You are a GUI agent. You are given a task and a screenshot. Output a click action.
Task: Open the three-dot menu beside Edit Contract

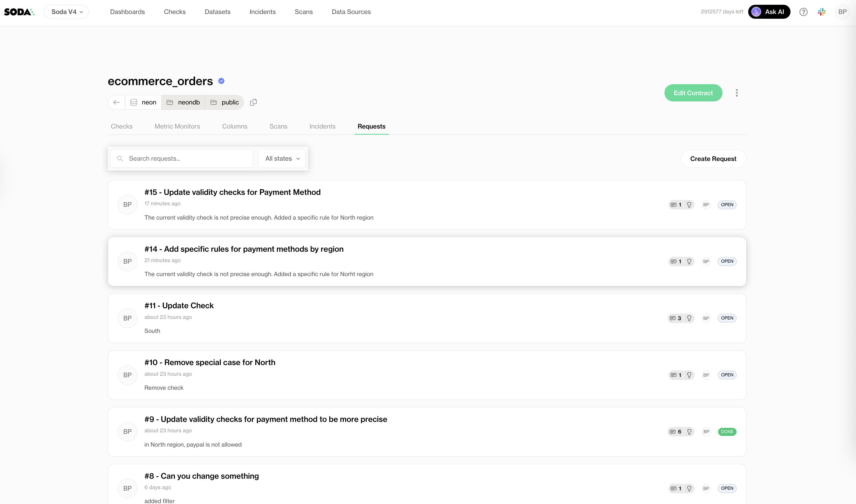(737, 93)
